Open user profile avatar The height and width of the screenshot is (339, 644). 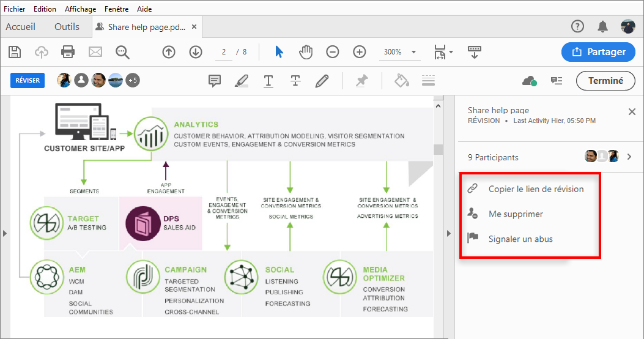point(628,27)
